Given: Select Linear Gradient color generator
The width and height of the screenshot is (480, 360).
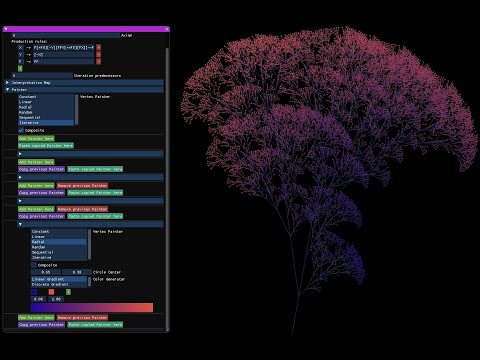Looking at the screenshot, I should pos(59,279).
